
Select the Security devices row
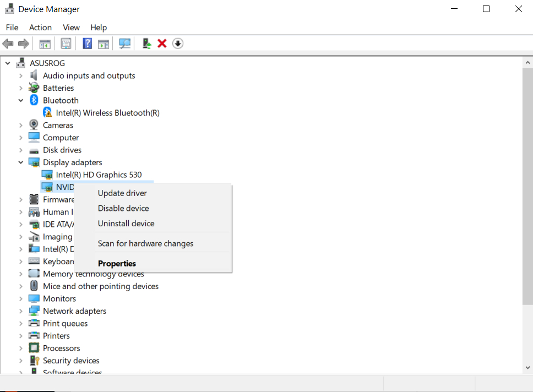pyautogui.click(x=71, y=361)
